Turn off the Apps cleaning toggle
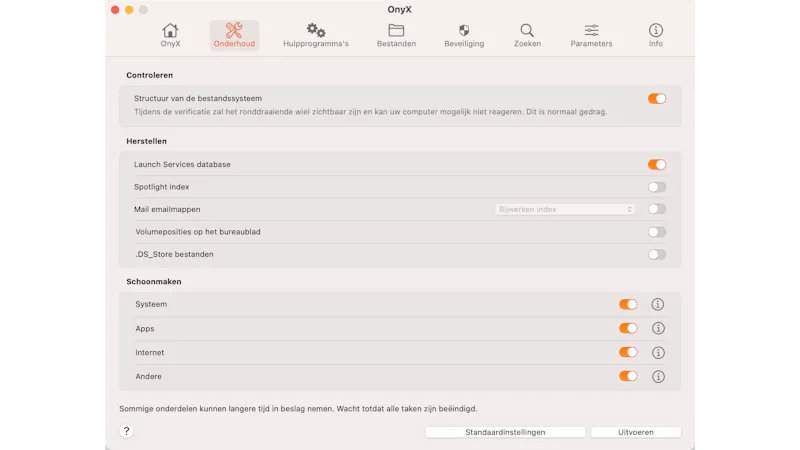The width and height of the screenshot is (800, 450). 628,328
